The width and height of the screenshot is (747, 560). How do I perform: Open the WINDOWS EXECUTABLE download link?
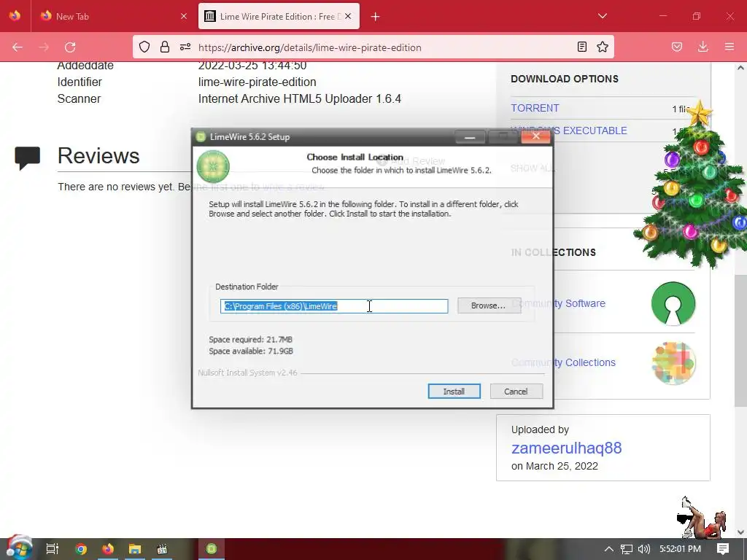coord(569,131)
